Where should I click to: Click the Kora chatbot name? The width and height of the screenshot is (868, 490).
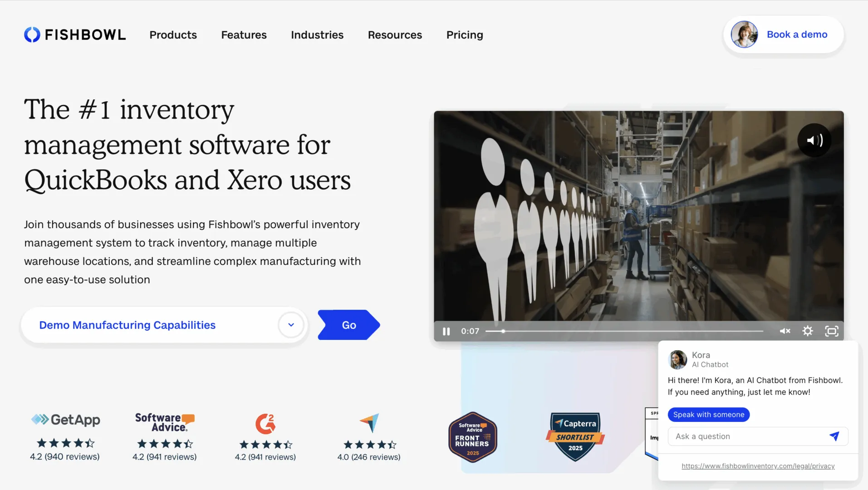point(701,355)
